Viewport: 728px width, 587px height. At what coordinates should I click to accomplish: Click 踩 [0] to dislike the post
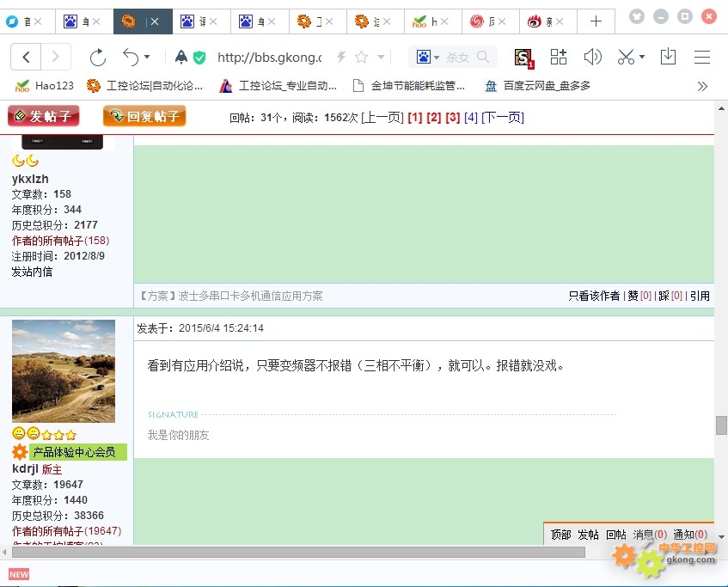(670, 296)
